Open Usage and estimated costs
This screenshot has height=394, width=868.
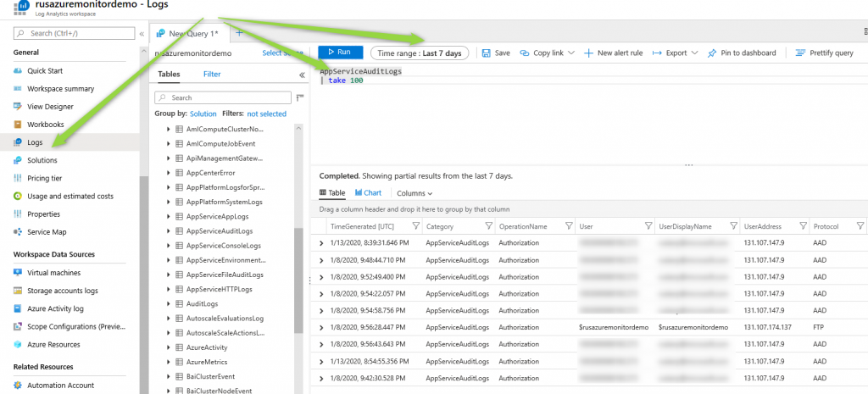pos(70,196)
